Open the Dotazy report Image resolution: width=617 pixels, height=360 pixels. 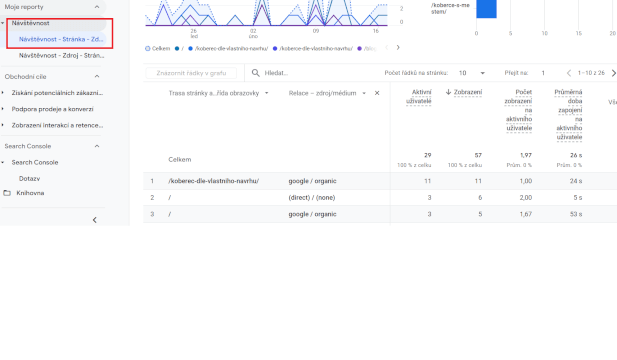30,179
